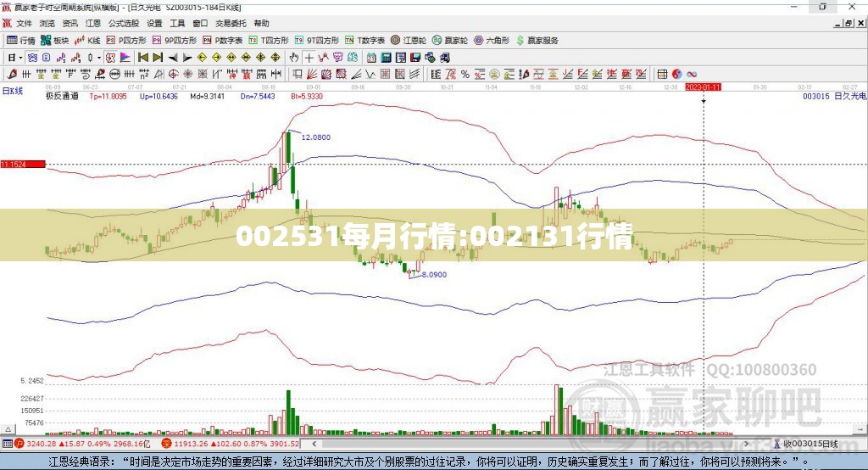Select the hand pan tool
Image resolution: width=868 pixels, height=470 pixels.
[x=294, y=58]
